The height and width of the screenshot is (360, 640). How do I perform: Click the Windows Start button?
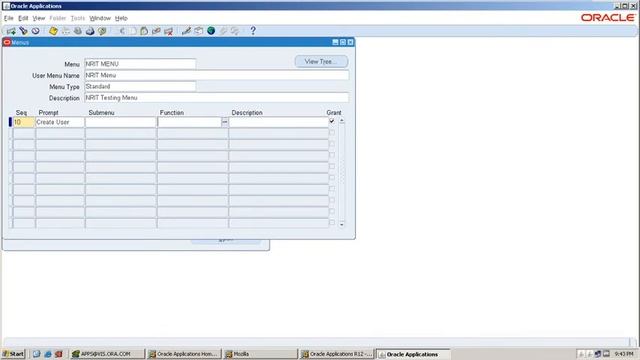[13, 354]
